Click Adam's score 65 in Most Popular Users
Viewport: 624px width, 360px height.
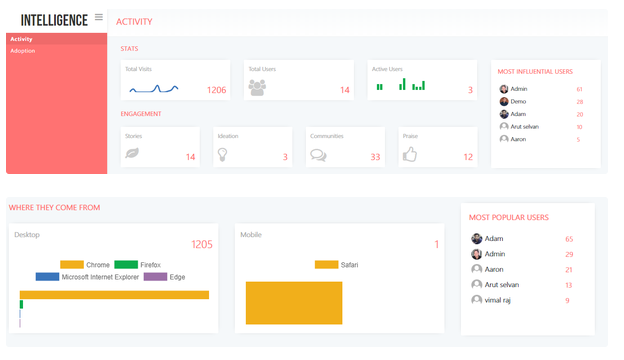tap(569, 239)
